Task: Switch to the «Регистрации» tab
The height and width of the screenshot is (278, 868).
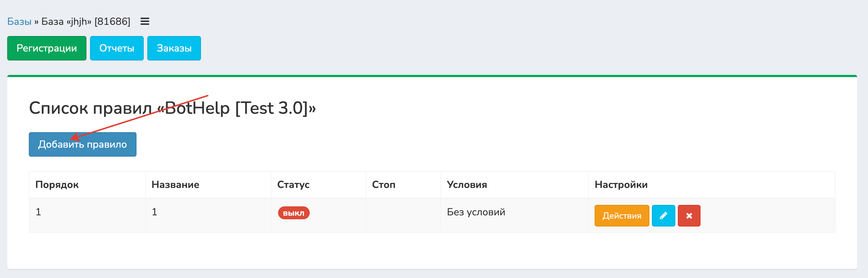Action: point(47,48)
